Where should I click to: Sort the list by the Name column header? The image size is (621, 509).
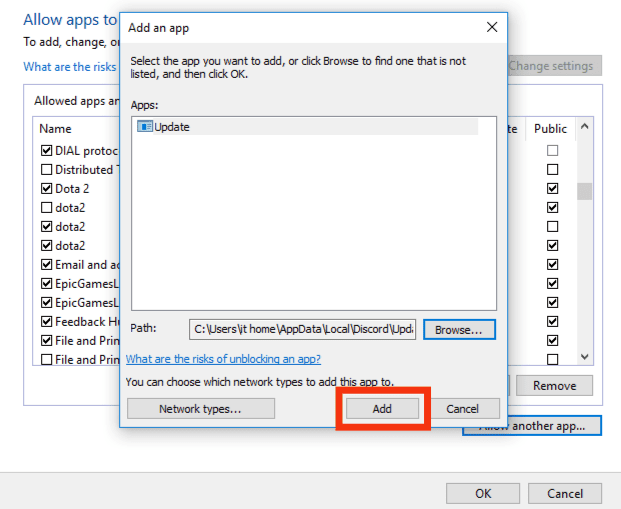point(56,129)
